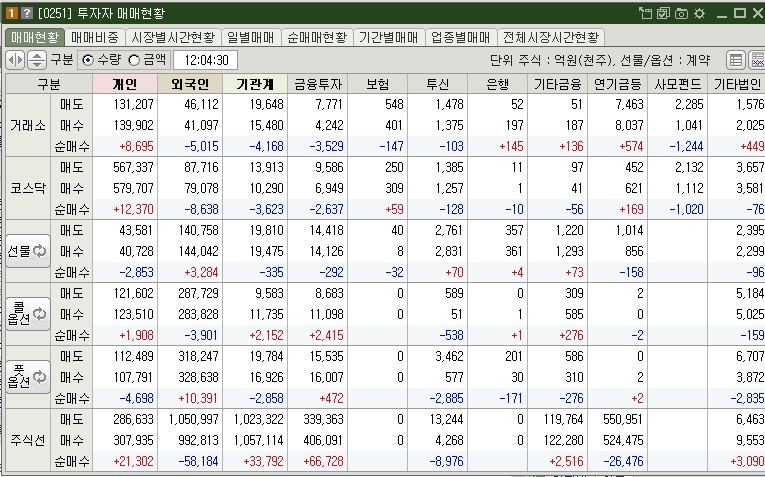This screenshot has width=765, height=477.
Task: Open the 순매매현황 tab
Action: (317, 37)
